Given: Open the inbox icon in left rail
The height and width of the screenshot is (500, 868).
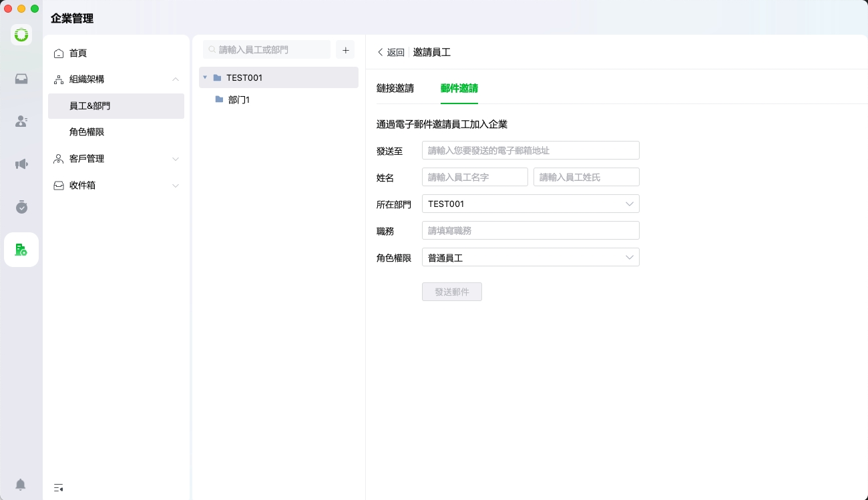Looking at the screenshot, I should coord(21,79).
